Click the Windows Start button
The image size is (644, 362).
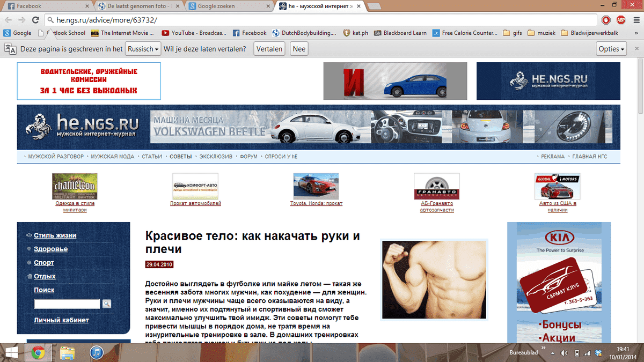12,352
